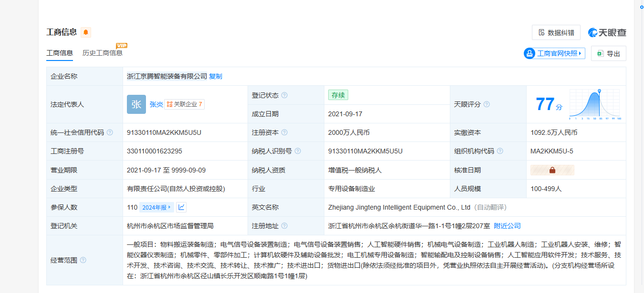Click help icon next to 统一社会信用代码
This screenshot has height=293, width=644.
(x=110, y=132)
